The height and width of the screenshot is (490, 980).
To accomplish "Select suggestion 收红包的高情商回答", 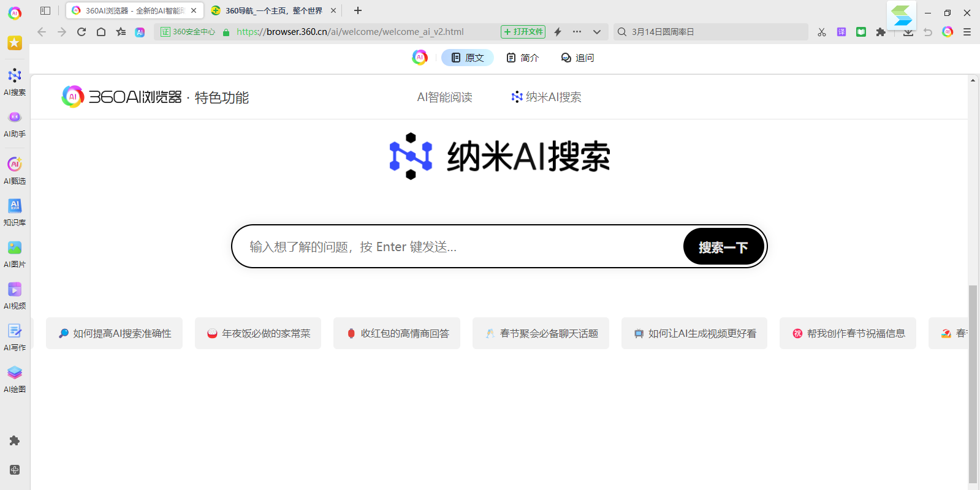I will click(397, 333).
